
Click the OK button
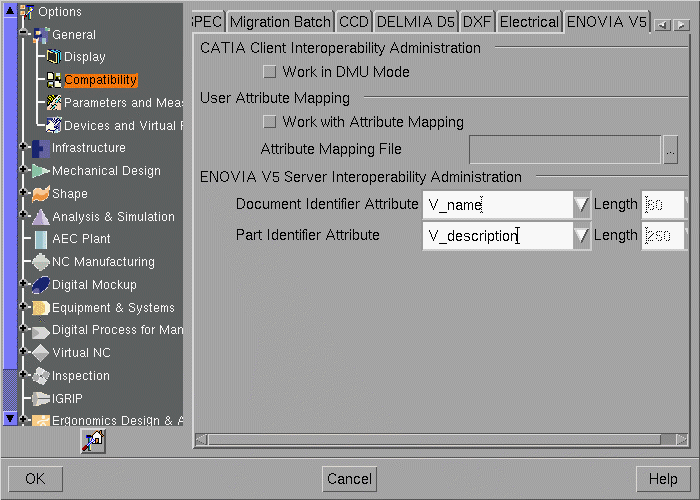tap(35, 479)
